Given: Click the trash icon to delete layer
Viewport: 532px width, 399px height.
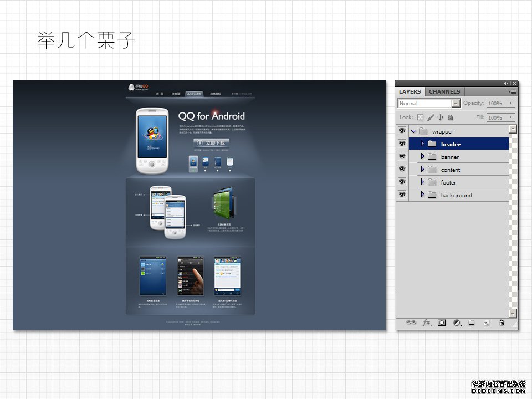Looking at the screenshot, I should (x=502, y=323).
